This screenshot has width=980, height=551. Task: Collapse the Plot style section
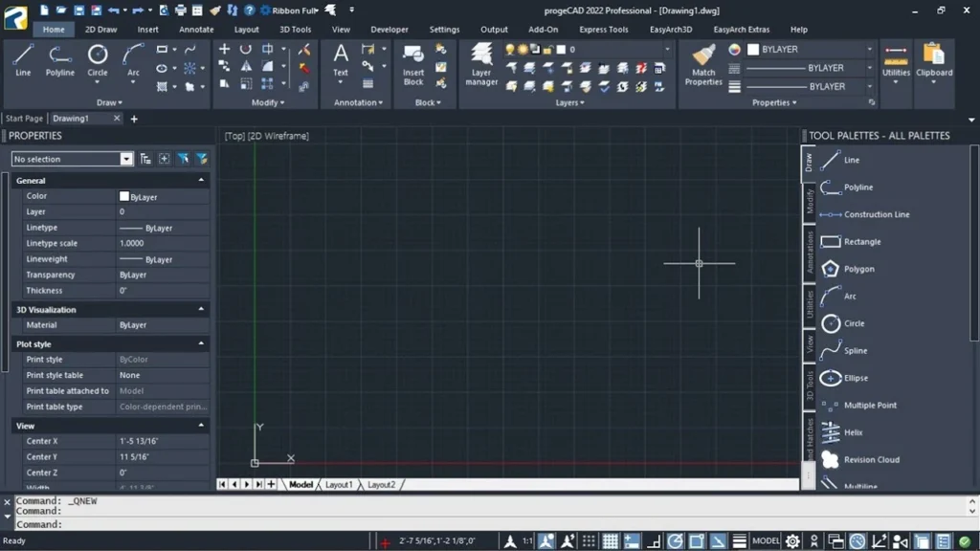(201, 343)
